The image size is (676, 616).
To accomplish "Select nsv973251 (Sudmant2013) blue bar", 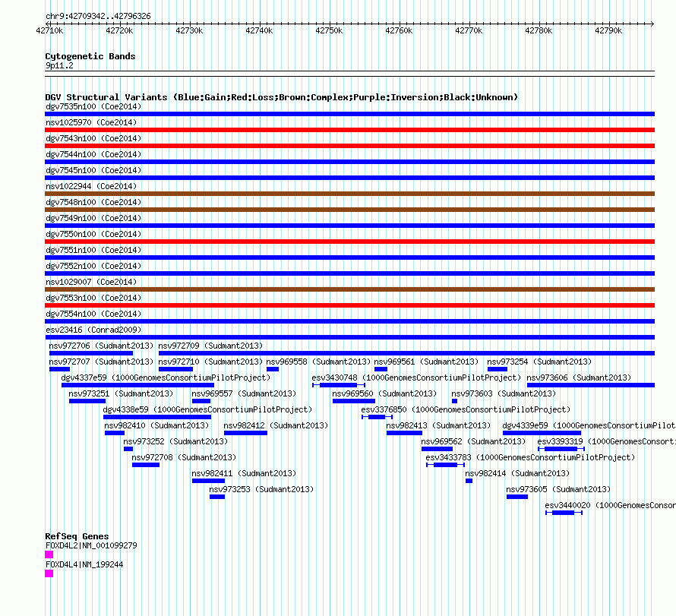I will [x=87, y=401].
